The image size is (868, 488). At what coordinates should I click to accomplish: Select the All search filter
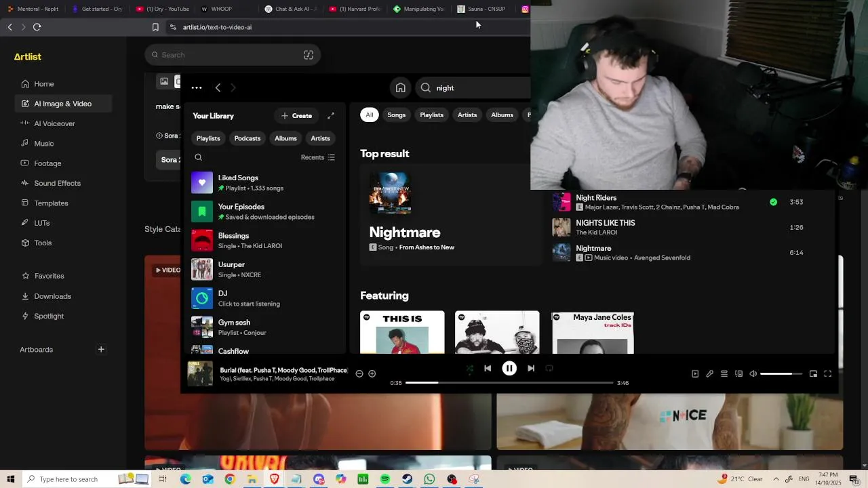[370, 115]
